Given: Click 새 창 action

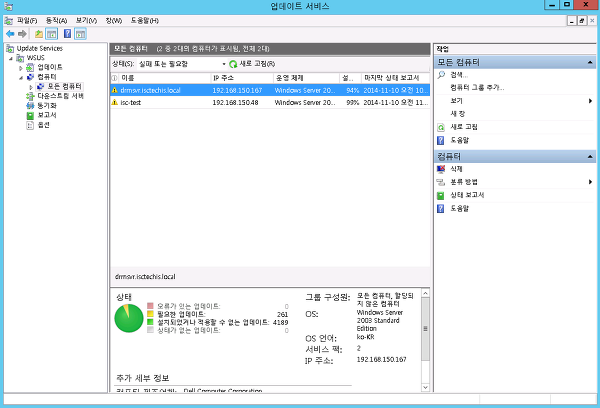Looking at the screenshot, I should coord(457,114).
